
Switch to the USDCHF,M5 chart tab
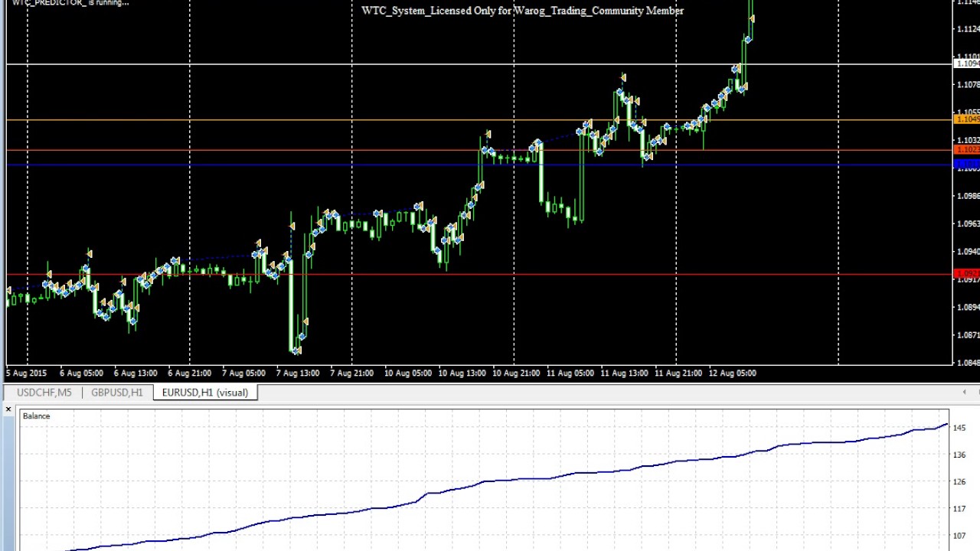[44, 393]
